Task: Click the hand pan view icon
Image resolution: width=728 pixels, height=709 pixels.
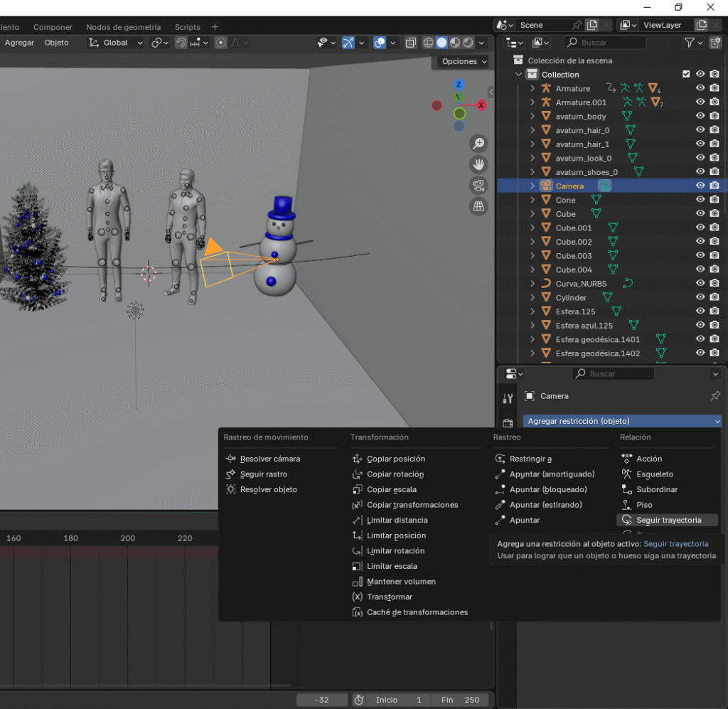Action: click(x=478, y=165)
